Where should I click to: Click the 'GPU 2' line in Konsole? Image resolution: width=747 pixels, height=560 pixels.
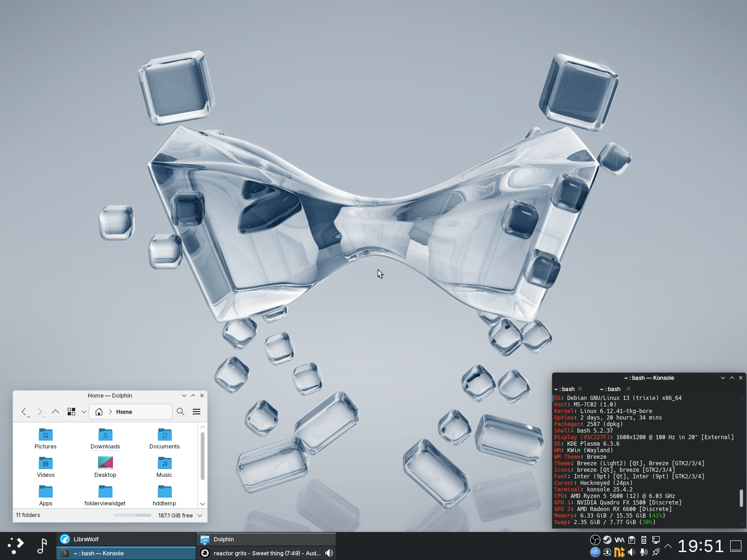pos(613,509)
